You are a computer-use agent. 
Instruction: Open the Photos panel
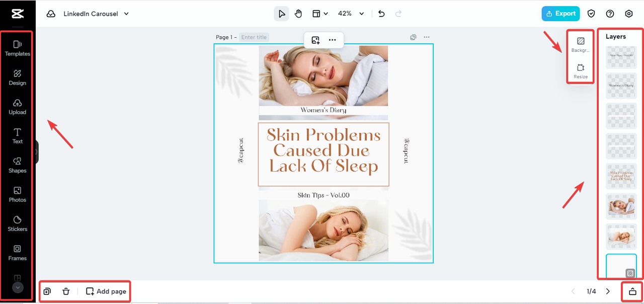coord(18,194)
